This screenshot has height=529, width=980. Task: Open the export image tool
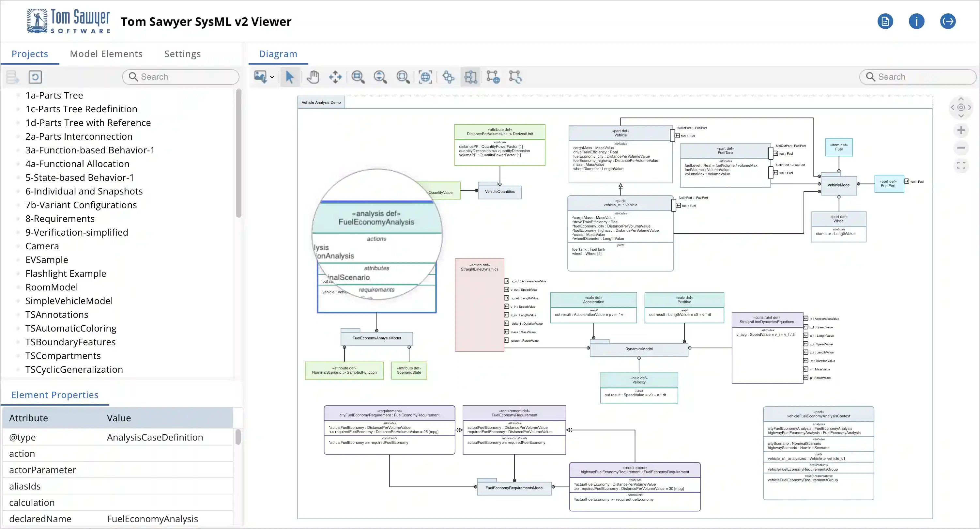coord(261,77)
